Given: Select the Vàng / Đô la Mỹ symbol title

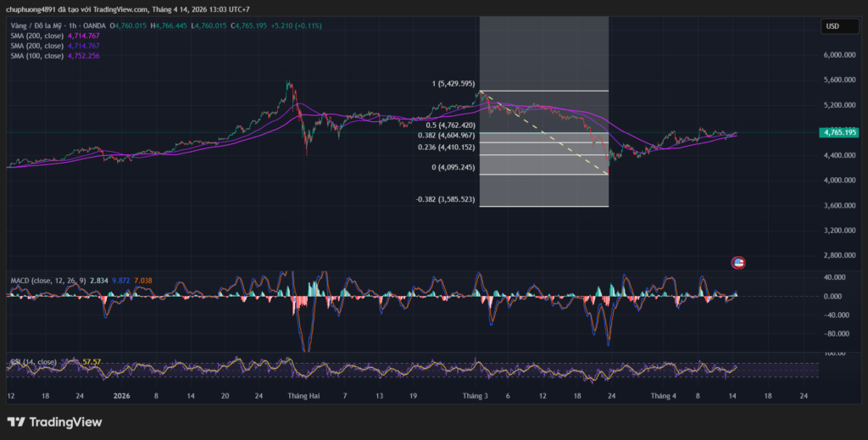Looking at the screenshot, I should click(42, 26).
